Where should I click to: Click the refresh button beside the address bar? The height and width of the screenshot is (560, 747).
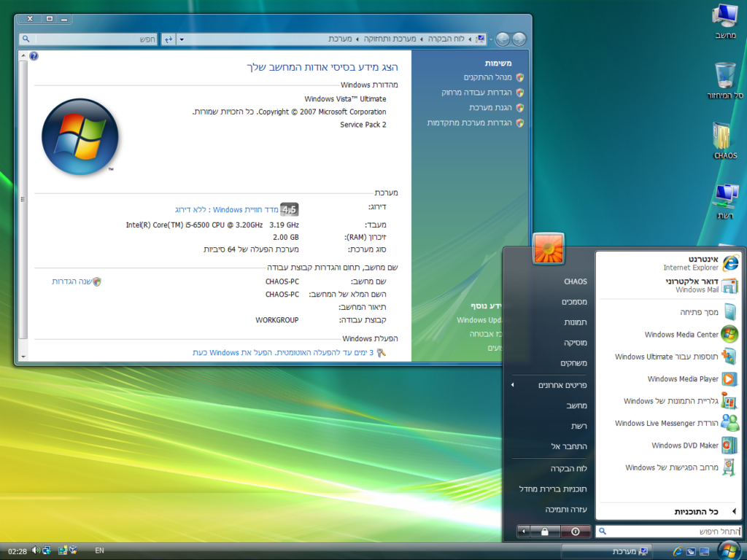pyautogui.click(x=169, y=39)
